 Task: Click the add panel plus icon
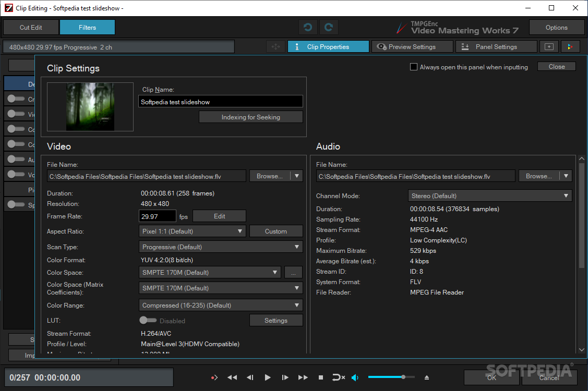click(x=549, y=47)
